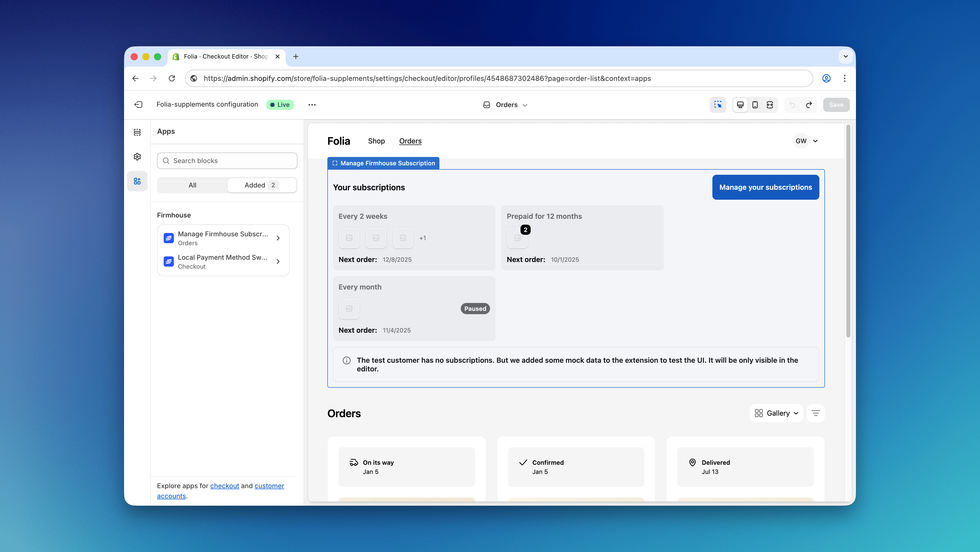The width and height of the screenshot is (980, 552).
Task: Click the Delivered order card
Action: [745, 467]
